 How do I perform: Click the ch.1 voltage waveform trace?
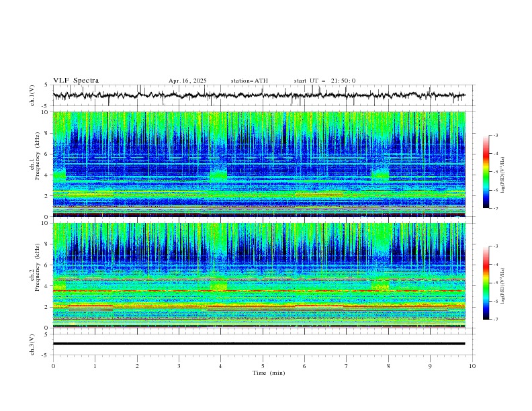click(x=259, y=95)
